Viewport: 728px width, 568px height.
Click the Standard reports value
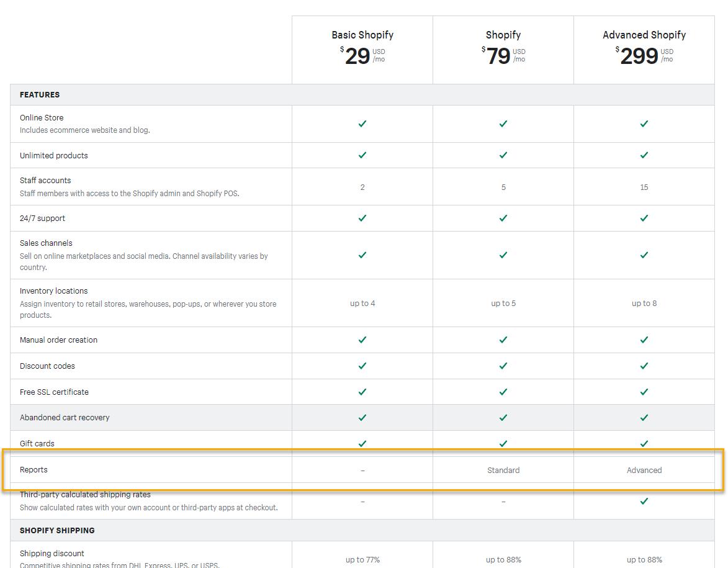503,471
